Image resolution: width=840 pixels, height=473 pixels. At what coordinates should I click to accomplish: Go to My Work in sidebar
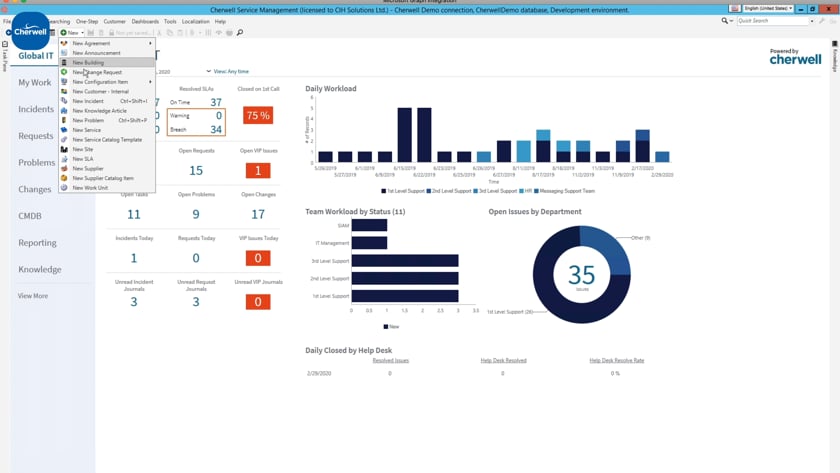point(35,82)
